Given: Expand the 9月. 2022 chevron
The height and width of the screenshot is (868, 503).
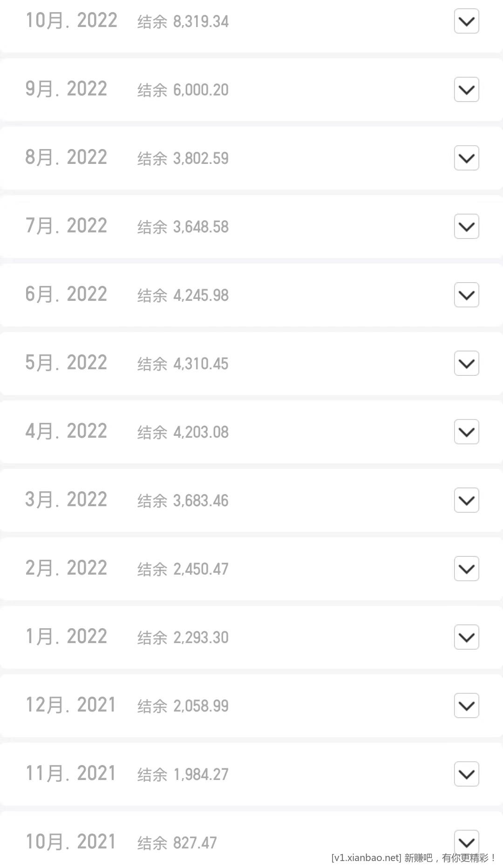Looking at the screenshot, I should coord(467,89).
